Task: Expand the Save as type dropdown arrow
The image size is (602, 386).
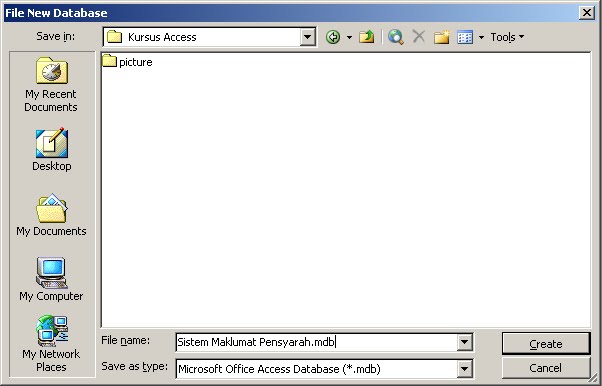Action: click(x=465, y=369)
